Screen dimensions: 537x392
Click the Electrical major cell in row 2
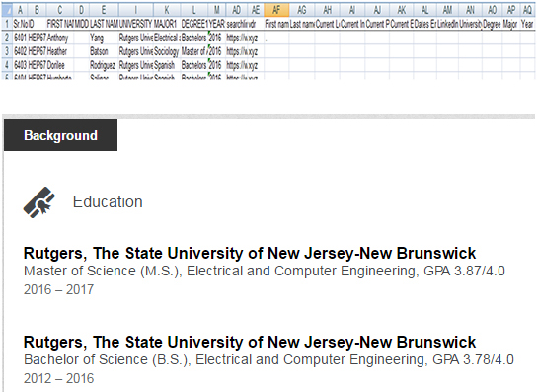point(167,38)
